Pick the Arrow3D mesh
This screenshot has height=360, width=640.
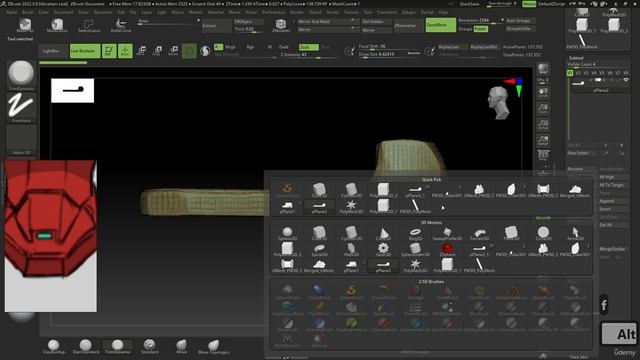point(575,233)
